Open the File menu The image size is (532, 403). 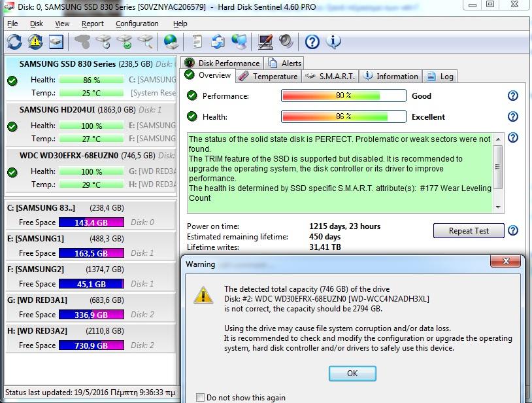12,24
